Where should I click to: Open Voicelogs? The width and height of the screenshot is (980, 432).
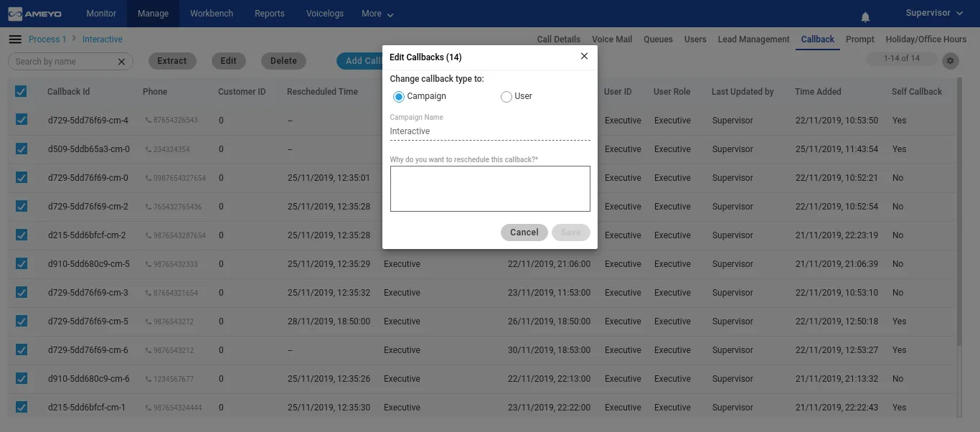(x=324, y=14)
